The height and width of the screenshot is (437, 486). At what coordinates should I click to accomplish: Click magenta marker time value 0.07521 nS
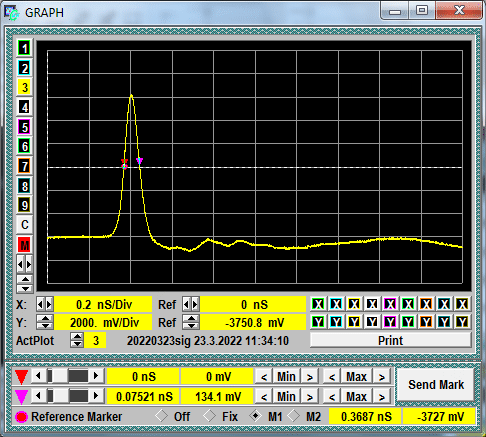click(x=144, y=397)
